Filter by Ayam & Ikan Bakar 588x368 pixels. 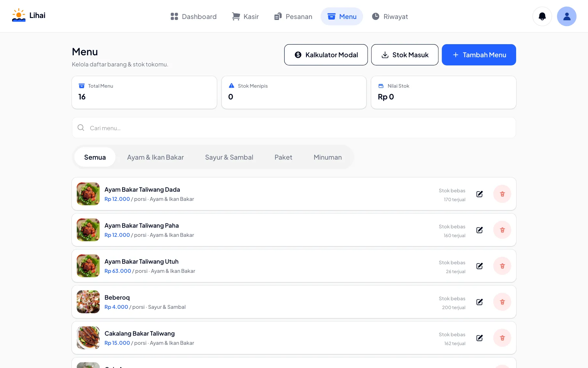point(155,157)
